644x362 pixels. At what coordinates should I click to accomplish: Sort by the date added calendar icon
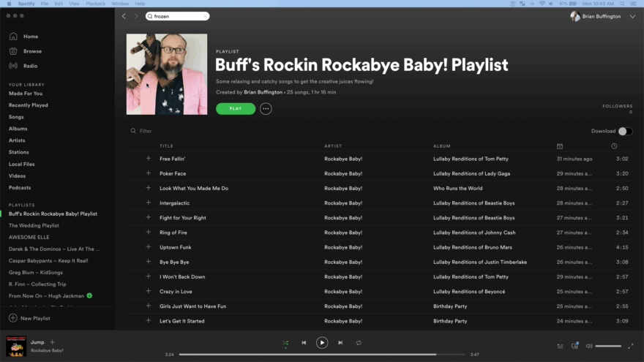559,146
